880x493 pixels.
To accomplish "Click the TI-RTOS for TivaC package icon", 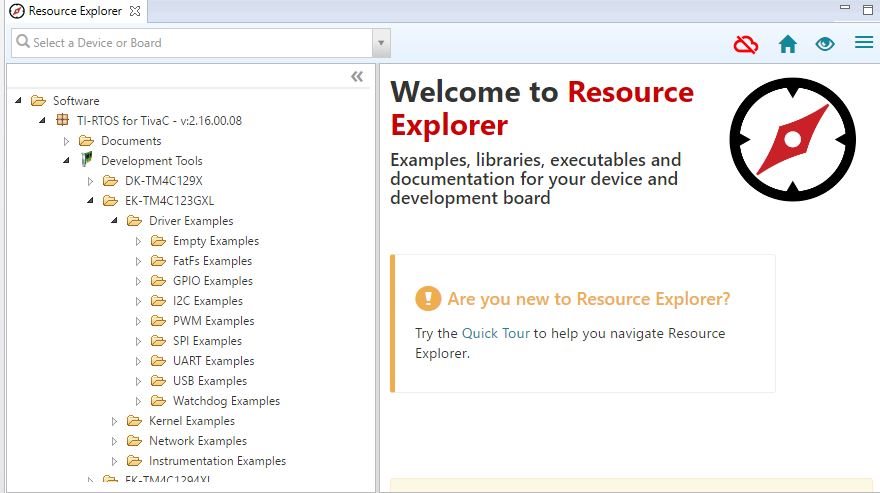I will (x=62, y=120).
